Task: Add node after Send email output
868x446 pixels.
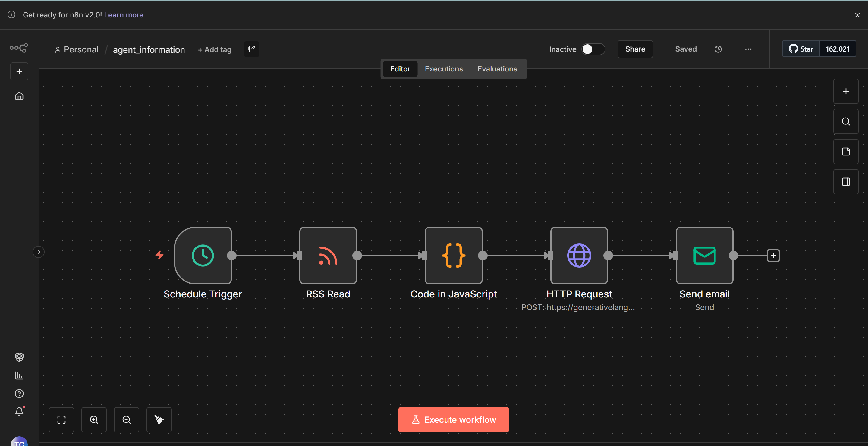Action: 773,256
